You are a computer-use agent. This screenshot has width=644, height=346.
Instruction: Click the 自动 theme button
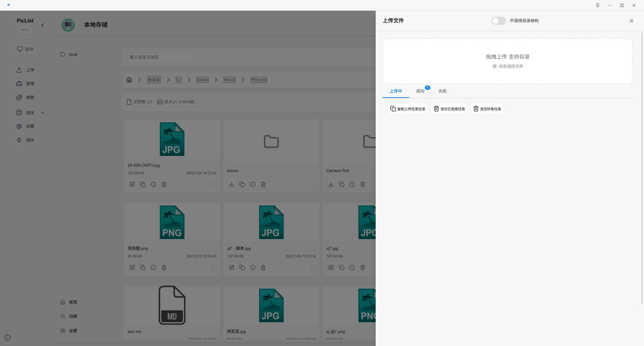[25, 49]
